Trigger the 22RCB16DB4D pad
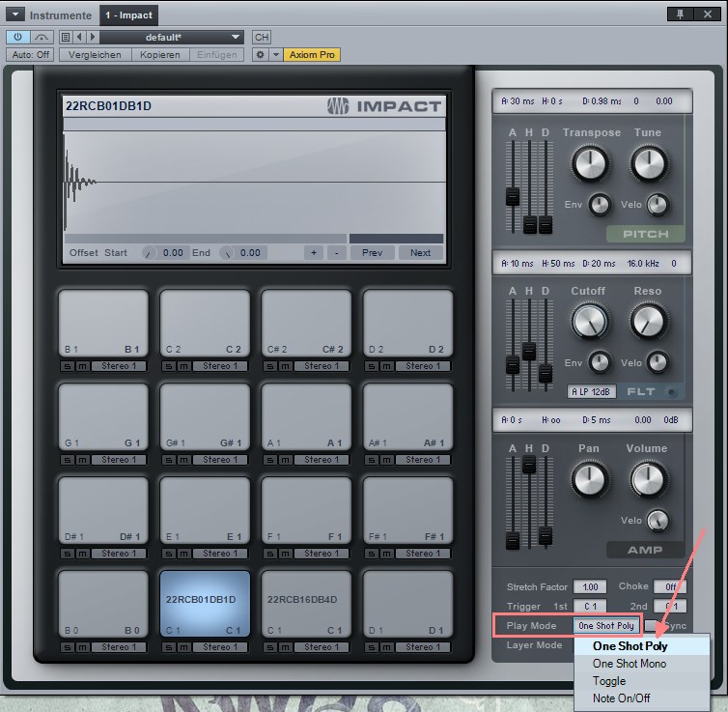This screenshot has width=728, height=712. click(x=306, y=604)
